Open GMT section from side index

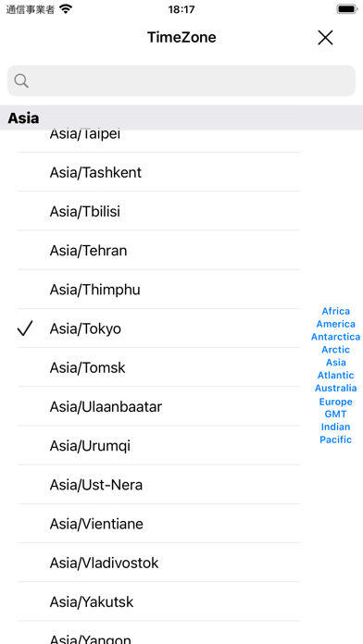pyautogui.click(x=336, y=414)
